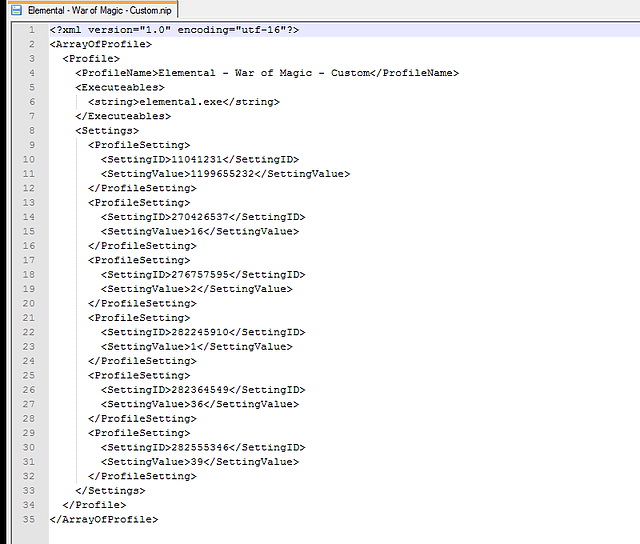Place cursor on the elemental.exe string
The height and width of the screenshot is (544, 640).
click(x=183, y=102)
